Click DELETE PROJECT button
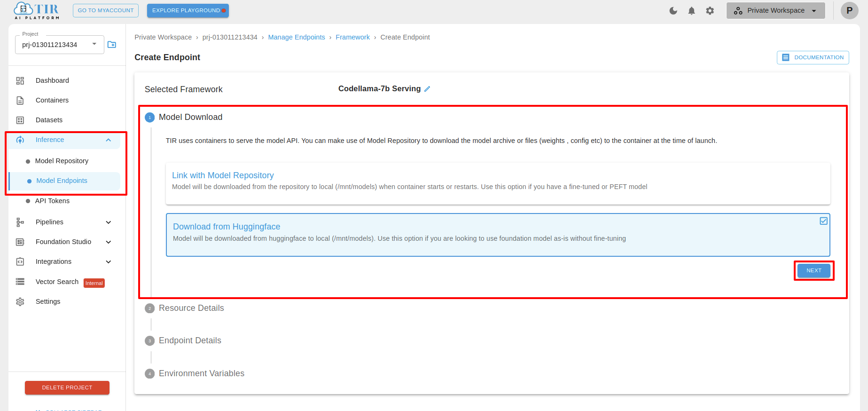Viewport: 868px width, 411px height. pos(67,387)
